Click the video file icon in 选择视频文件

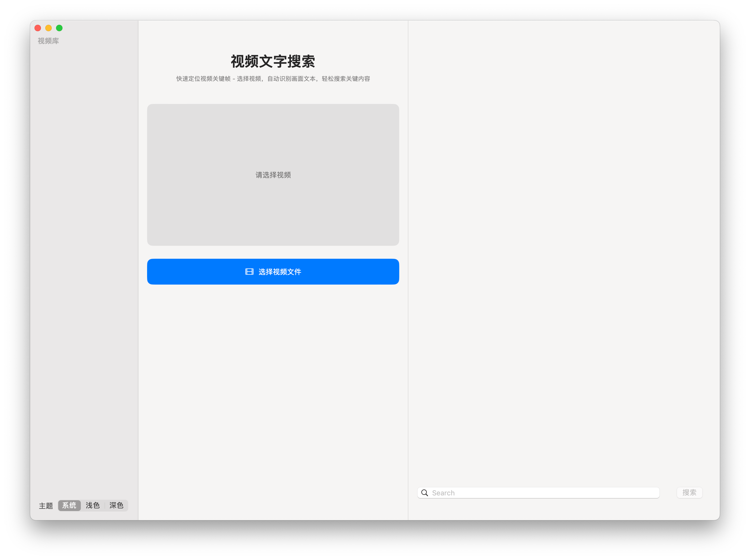pyautogui.click(x=248, y=271)
